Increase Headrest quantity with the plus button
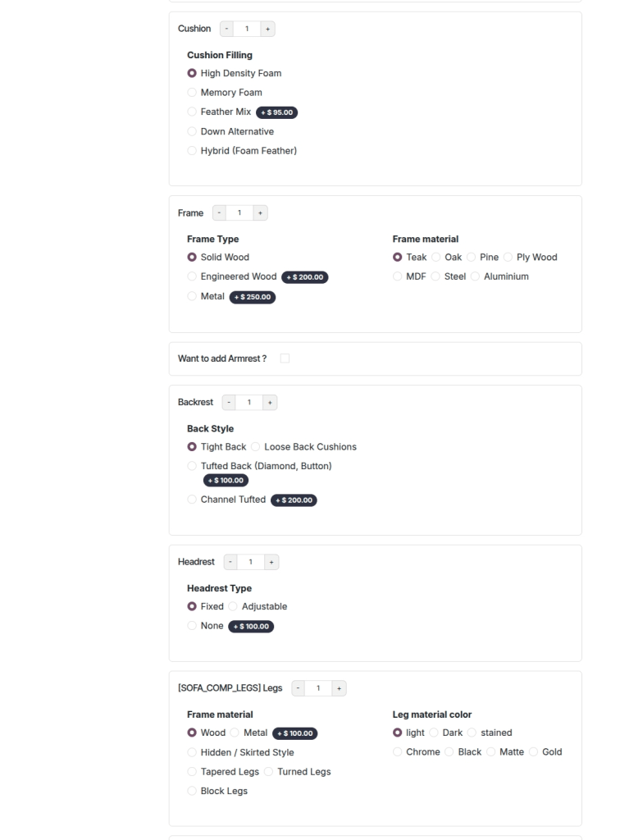 coord(271,561)
